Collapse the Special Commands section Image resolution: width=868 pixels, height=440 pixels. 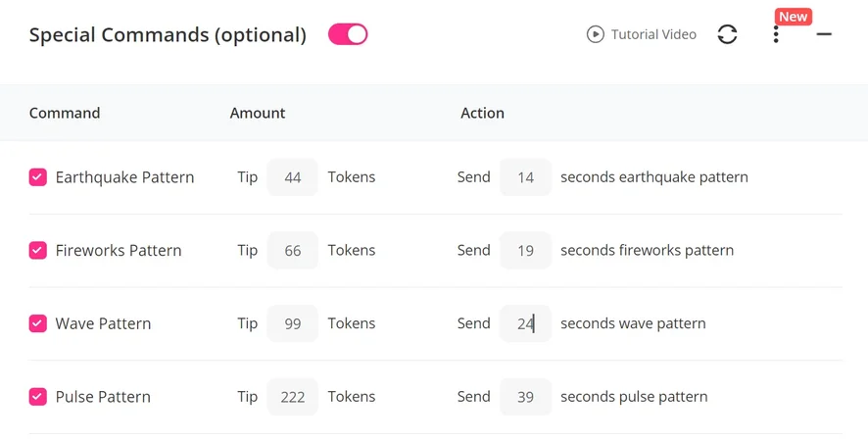click(824, 34)
